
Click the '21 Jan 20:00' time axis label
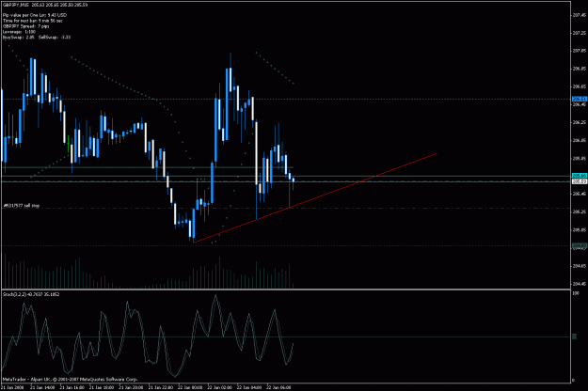click(x=132, y=387)
